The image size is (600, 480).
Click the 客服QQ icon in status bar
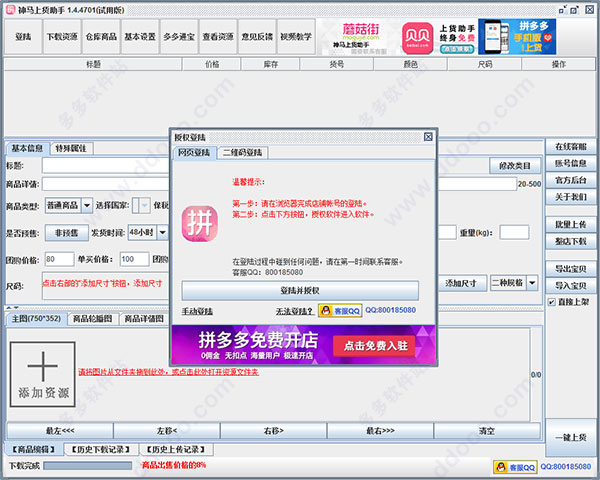[x=515, y=467]
